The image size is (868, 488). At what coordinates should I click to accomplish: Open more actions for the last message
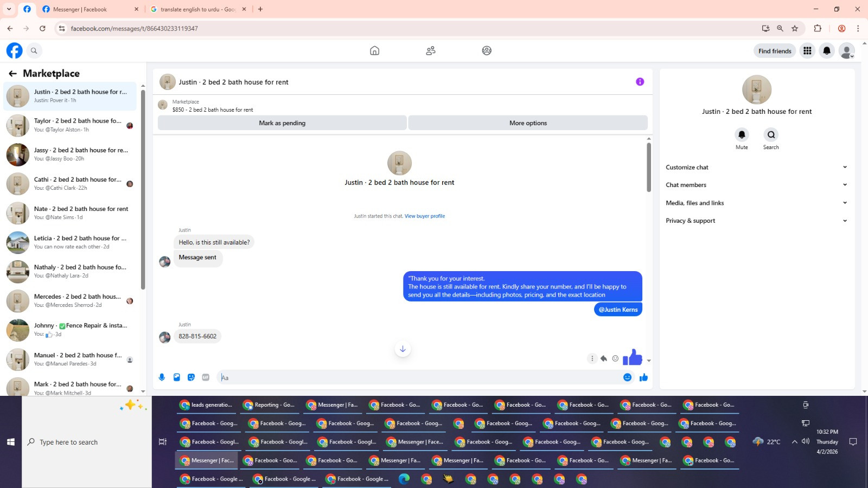[x=592, y=358]
